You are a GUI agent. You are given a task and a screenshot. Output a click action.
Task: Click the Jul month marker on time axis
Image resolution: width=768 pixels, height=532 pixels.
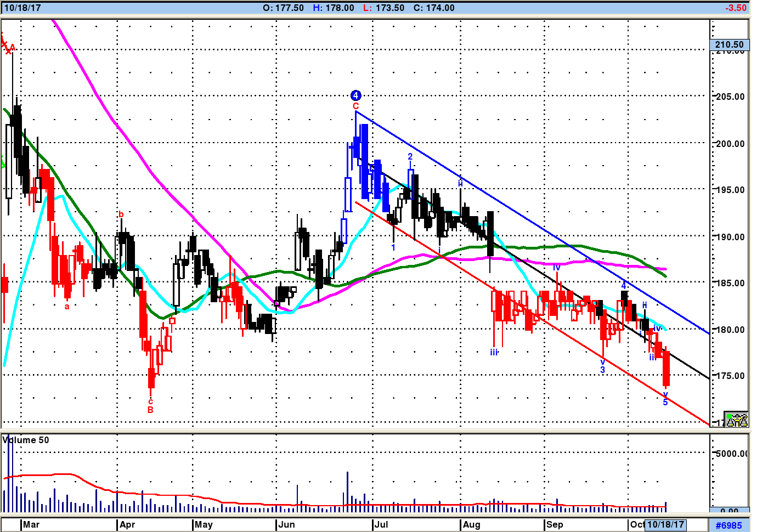point(381,525)
